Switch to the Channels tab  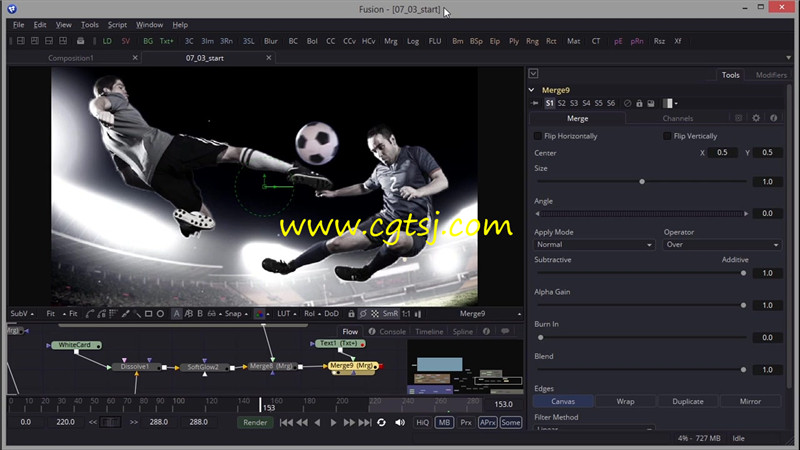coord(678,118)
